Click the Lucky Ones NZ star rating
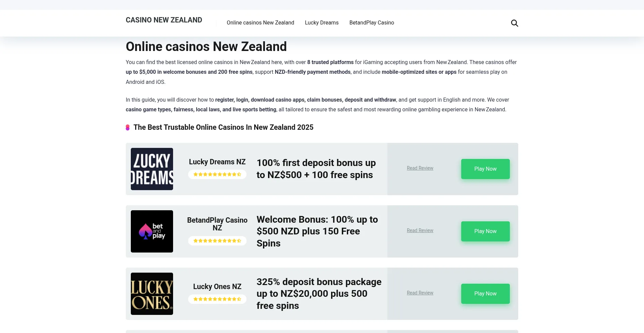644x333 pixels. point(217,299)
